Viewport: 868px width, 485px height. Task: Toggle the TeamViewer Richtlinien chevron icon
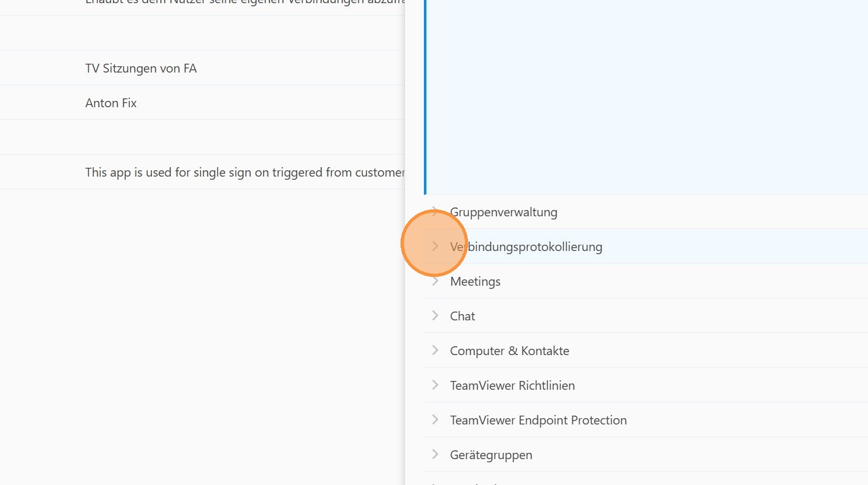tap(435, 385)
